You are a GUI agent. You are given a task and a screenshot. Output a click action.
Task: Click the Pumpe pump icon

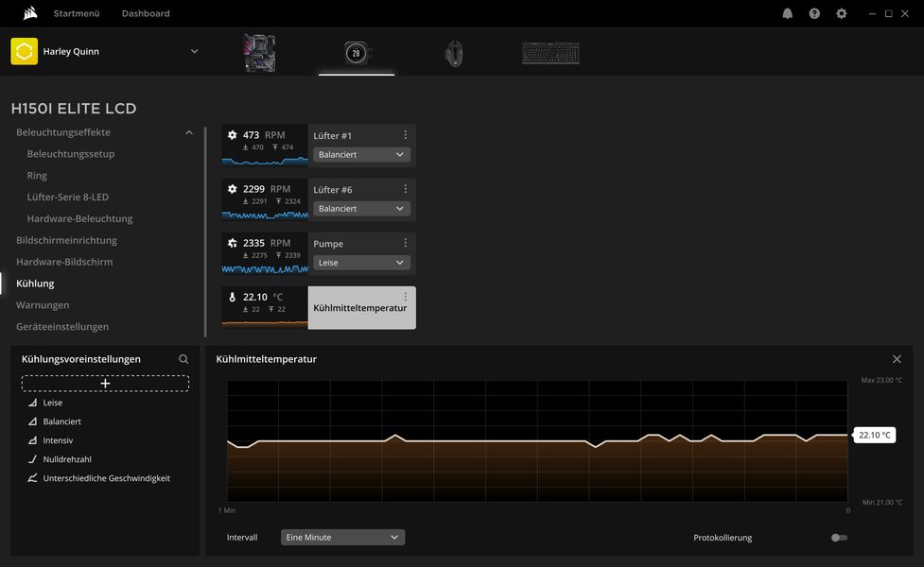tap(232, 243)
